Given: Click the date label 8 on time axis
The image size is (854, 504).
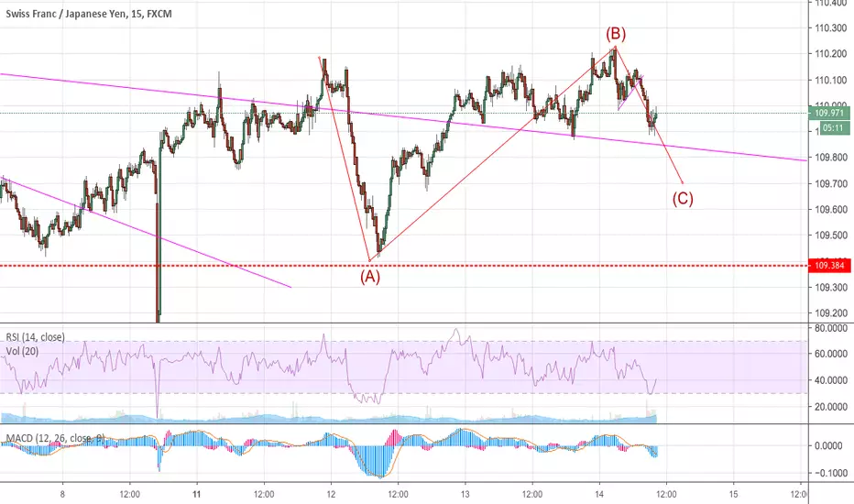Looking at the screenshot, I should pos(62,494).
